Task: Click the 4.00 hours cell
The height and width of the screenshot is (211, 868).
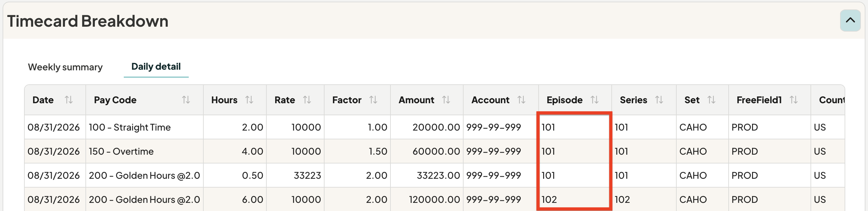Action: (235, 151)
